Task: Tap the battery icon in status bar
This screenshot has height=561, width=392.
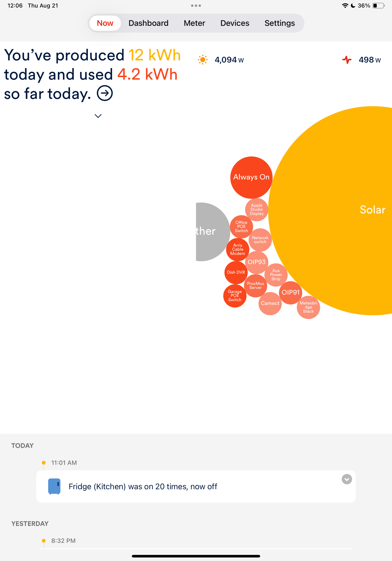Action: click(378, 6)
